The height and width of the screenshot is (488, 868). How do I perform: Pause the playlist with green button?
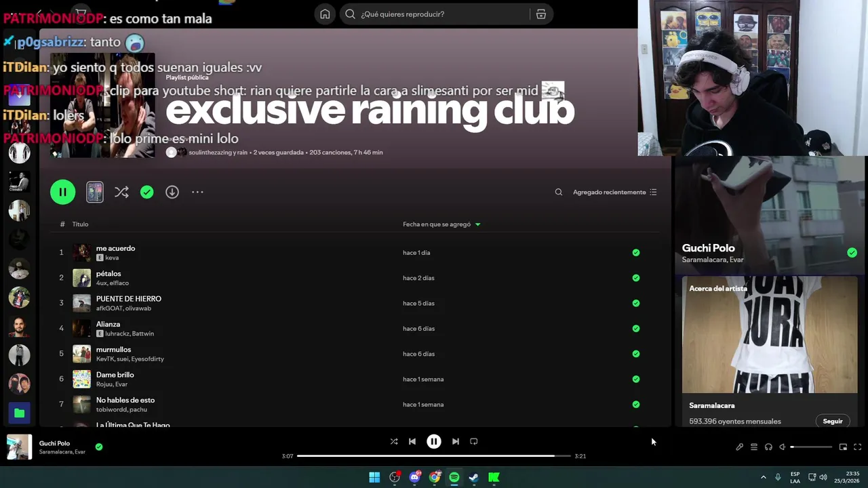(x=62, y=192)
